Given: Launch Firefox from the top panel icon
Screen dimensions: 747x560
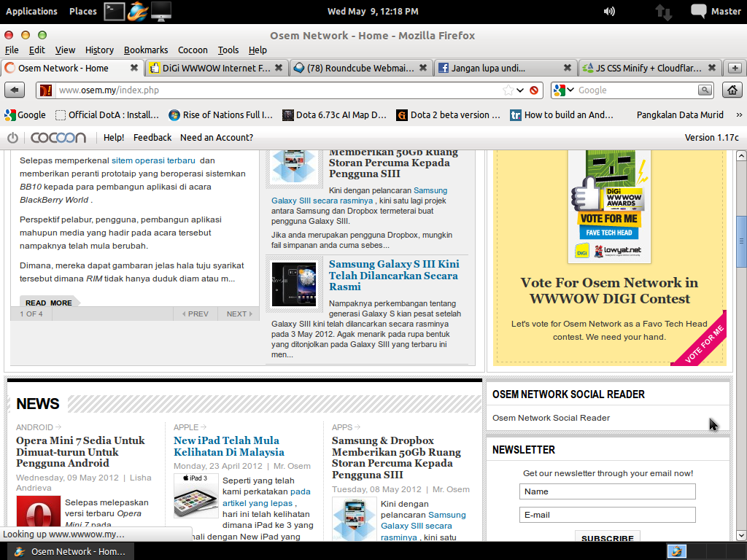Looking at the screenshot, I should (138, 11).
